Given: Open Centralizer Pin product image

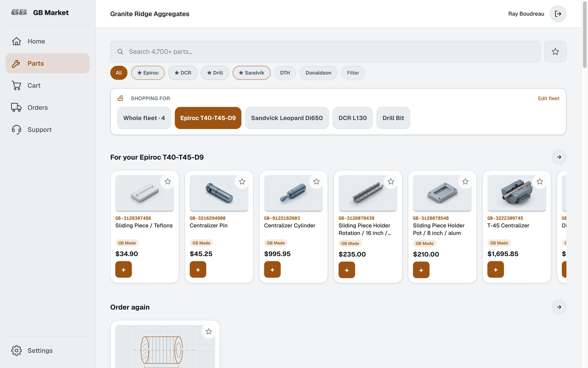Looking at the screenshot, I should [219, 194].
